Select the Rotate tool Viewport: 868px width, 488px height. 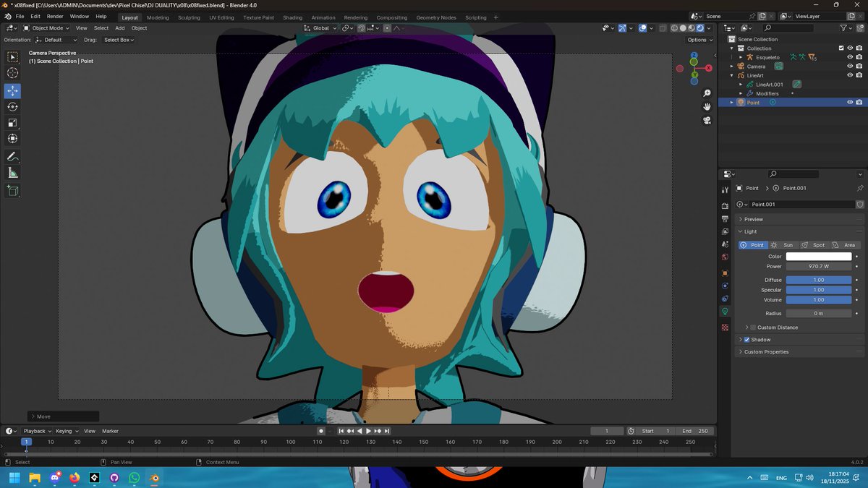coord(12,107)
